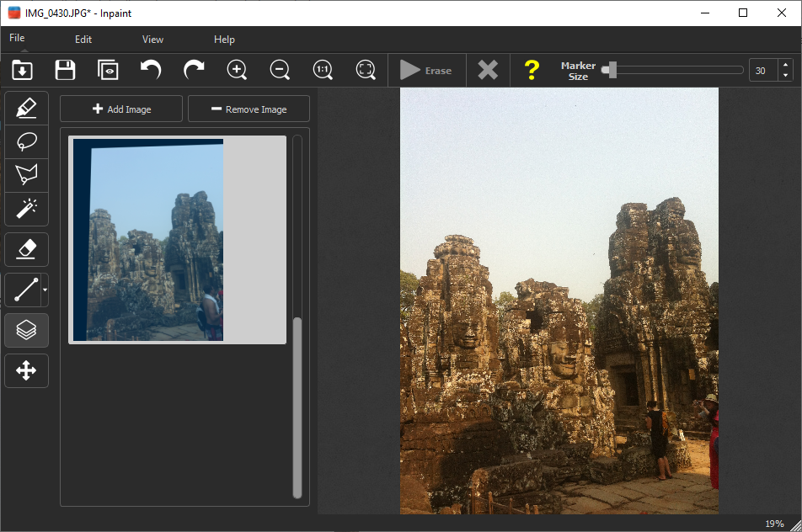Image resolution: width=802 pixels, height=532 pixels.
Task: Increase marker size with up arrow
Action: (x=786, y=65)
